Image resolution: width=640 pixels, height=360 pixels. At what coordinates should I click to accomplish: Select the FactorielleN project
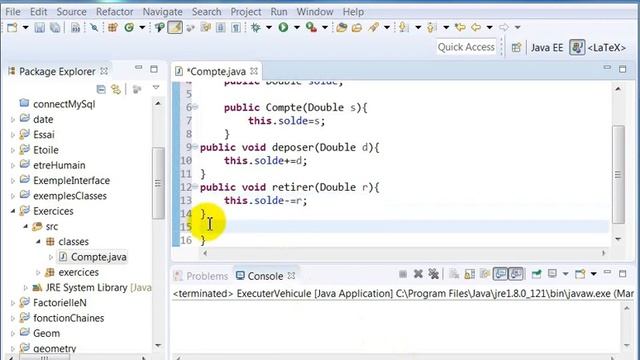pyautogui.click(x=53, y=302)
